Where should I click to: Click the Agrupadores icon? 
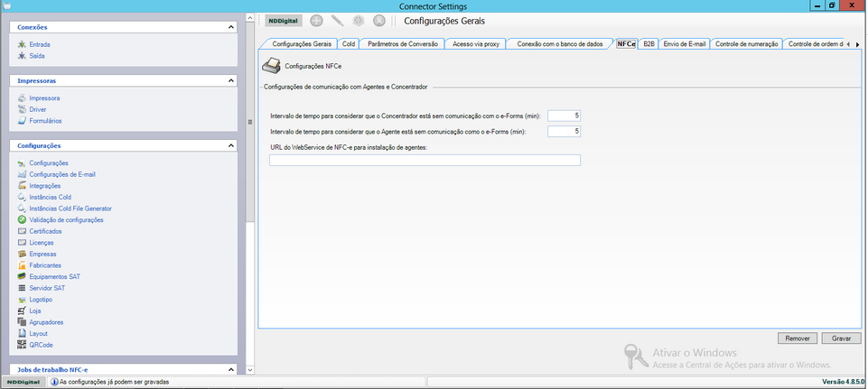click(22, 322)
